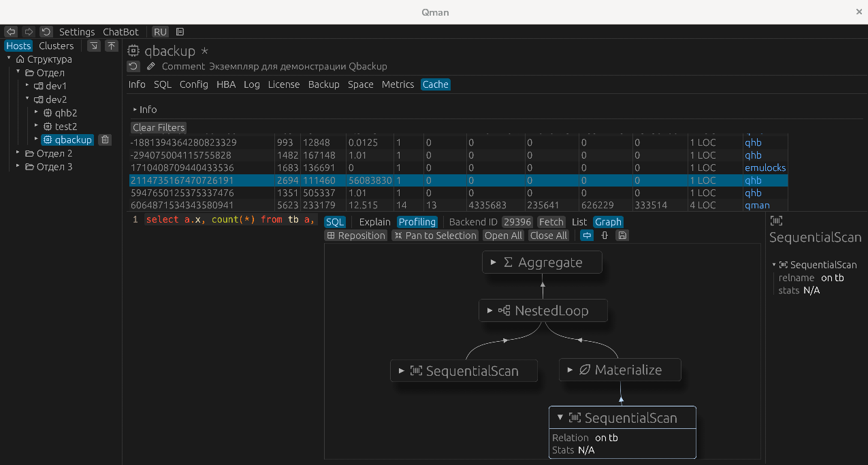This screenshot has height=465, width=868.
Task: Delete qbackup using the trash icon
Action: (105, 140)
